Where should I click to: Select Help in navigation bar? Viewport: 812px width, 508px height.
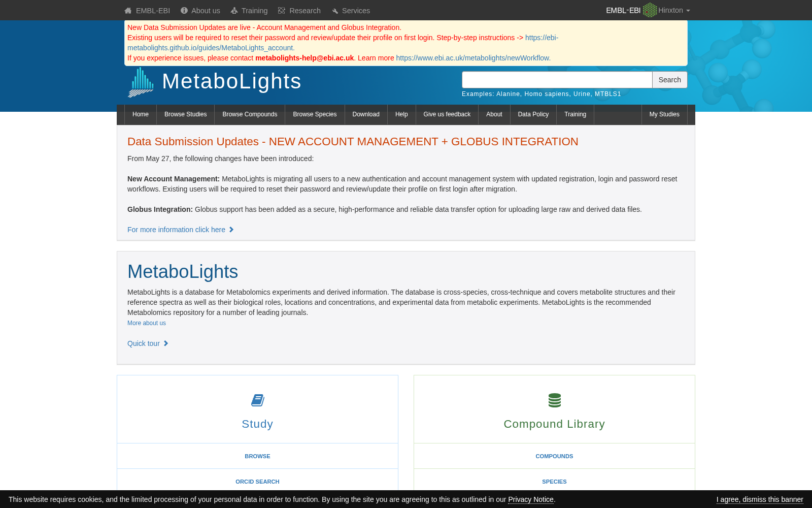pyautogui.click(x=401, y=114)
